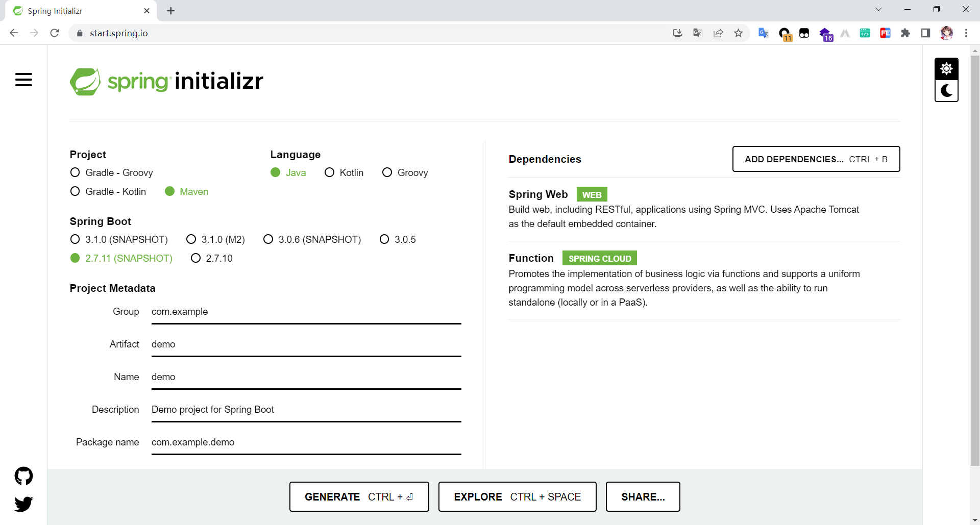Click the browser forward arrow
This screenshot has width=980, height=525.
point(34,33)
